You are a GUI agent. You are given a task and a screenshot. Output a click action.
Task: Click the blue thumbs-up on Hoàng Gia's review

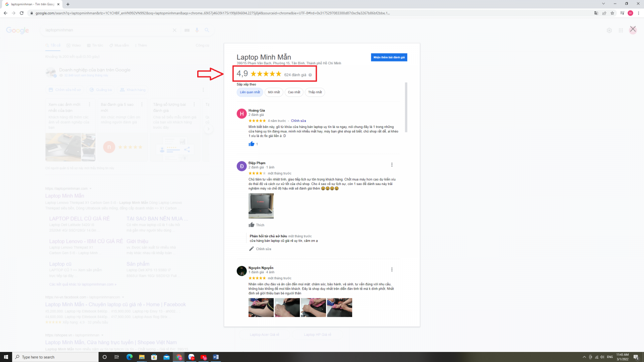(252, 144)
